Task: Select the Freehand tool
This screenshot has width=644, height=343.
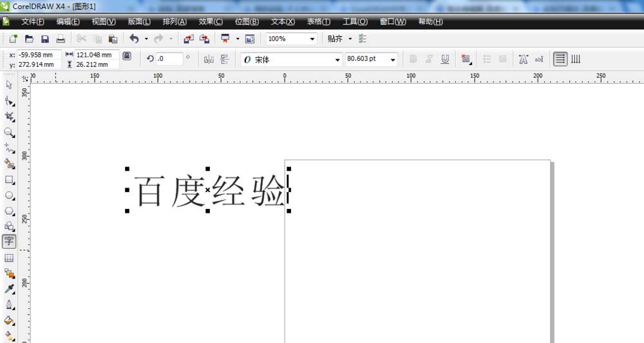Action: pos(9,148)
